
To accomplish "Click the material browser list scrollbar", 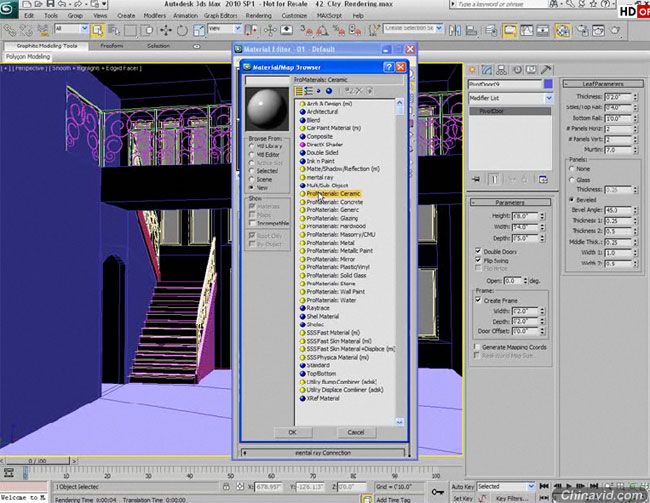I will pos(399,261).
